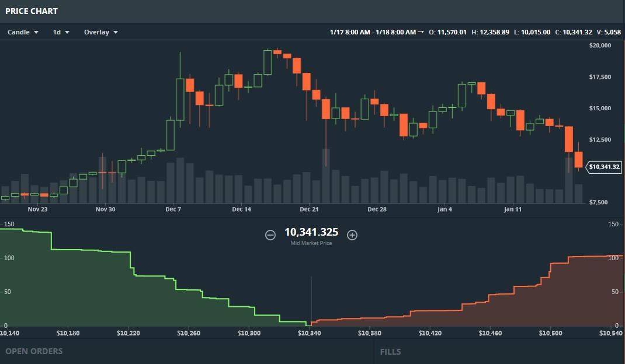Open the Candle chart type dropdown
Image resolution: width=625 pixels, height=364 pixels.
coord(23,32)
